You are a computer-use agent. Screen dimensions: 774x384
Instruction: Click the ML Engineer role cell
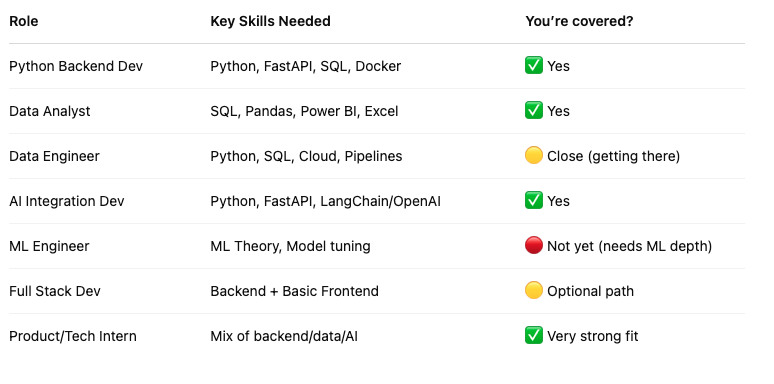click(x=49, y=246)
